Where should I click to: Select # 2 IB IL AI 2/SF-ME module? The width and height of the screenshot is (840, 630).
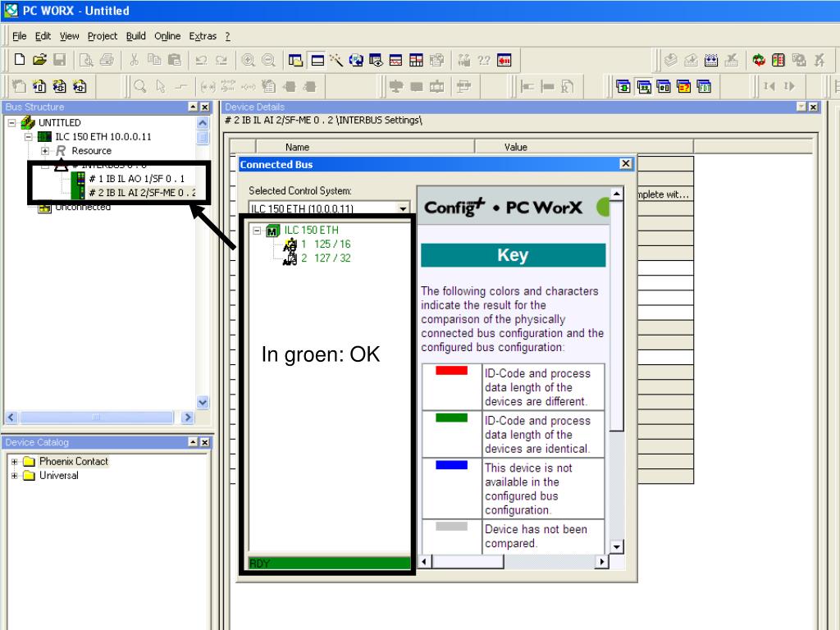[x=141, y=192]
